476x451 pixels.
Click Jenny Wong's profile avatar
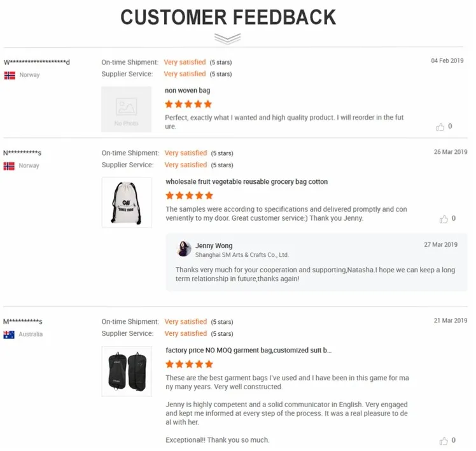[184, 249]
